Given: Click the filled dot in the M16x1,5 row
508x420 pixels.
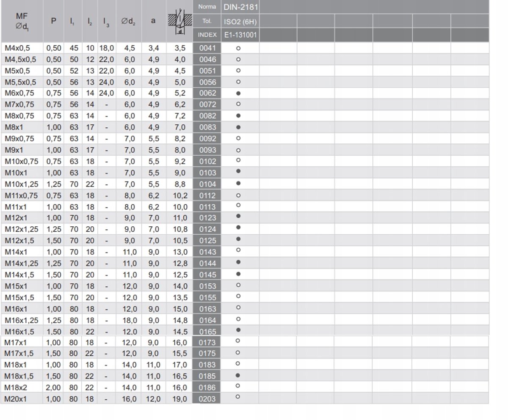Looking at the screenshot, I should point(238,330).
